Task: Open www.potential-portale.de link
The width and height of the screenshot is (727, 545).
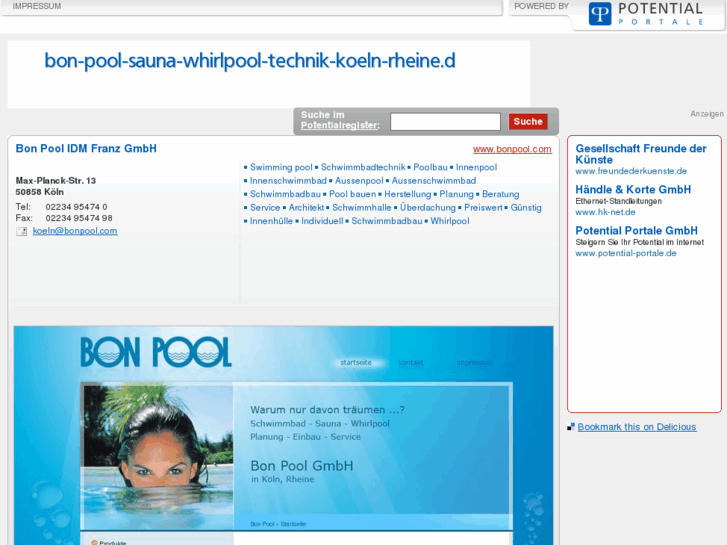Action: (x=625, y=253)
